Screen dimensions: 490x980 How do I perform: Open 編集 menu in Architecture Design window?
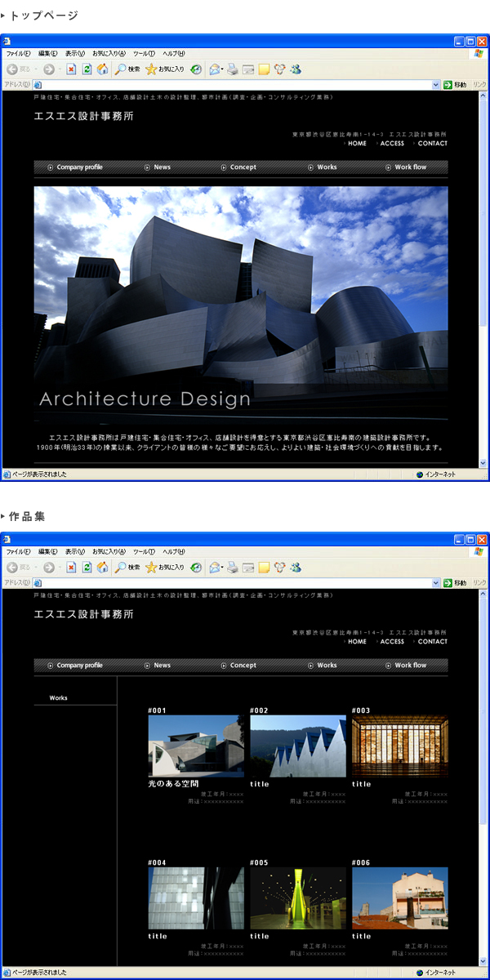(48, 53)
